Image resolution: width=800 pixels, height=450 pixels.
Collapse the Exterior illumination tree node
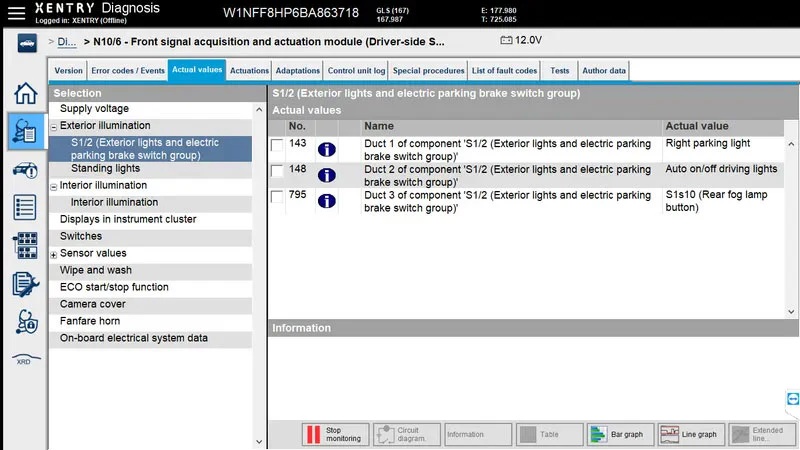[x=54, y=127]
